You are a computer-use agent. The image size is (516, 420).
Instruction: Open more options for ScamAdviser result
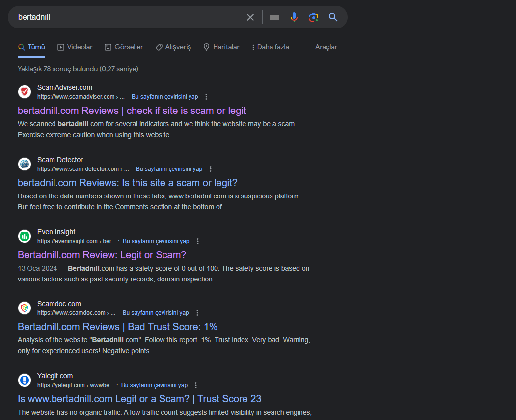[x=206, y=97]
